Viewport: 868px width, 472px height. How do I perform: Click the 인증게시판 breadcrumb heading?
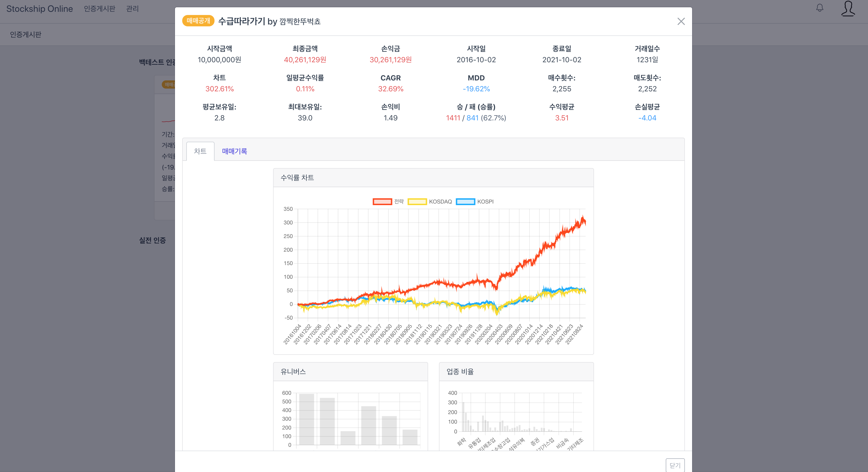tap(26, 34)
